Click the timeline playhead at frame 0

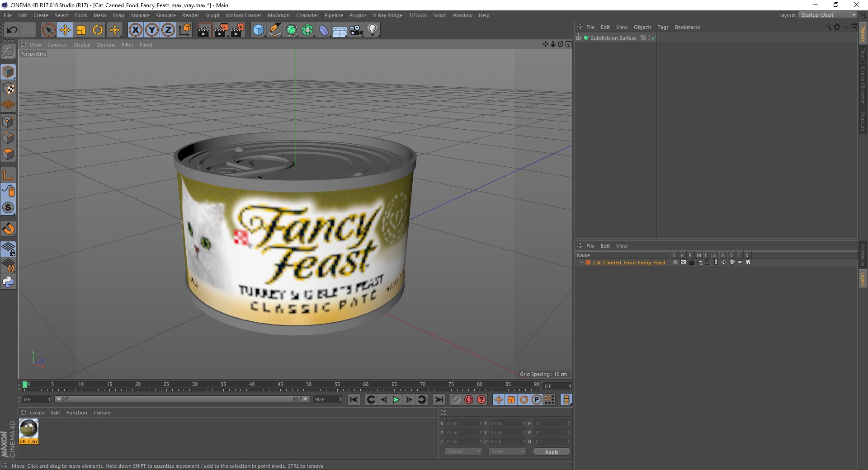pyautogui.click(x=25, y=385)
